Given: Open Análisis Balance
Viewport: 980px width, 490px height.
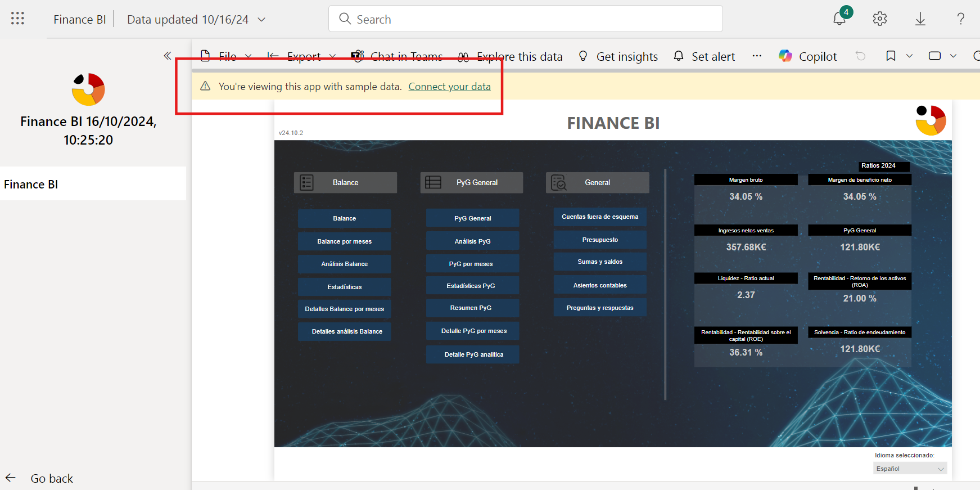Looking at the screenshot, I should pos(344,264).
